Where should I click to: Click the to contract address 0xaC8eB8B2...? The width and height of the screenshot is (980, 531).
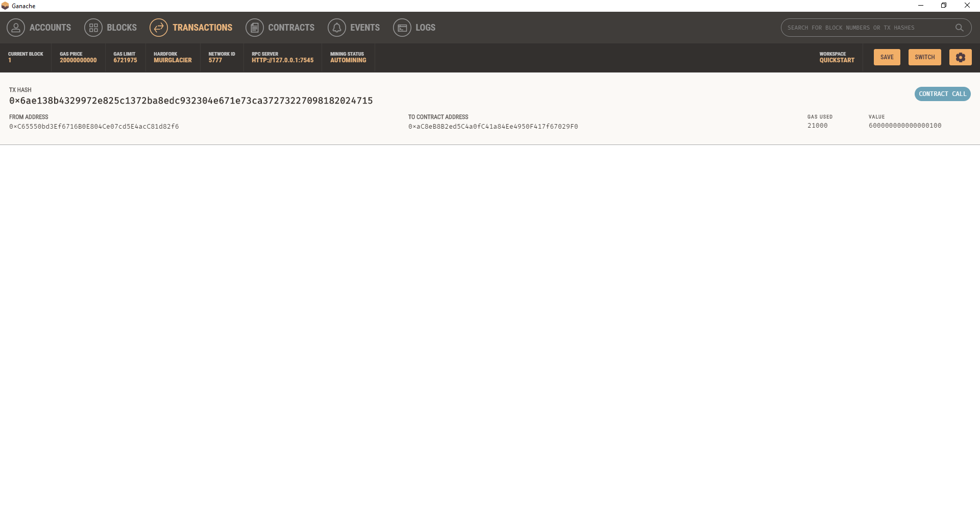[x=493, y=127]
